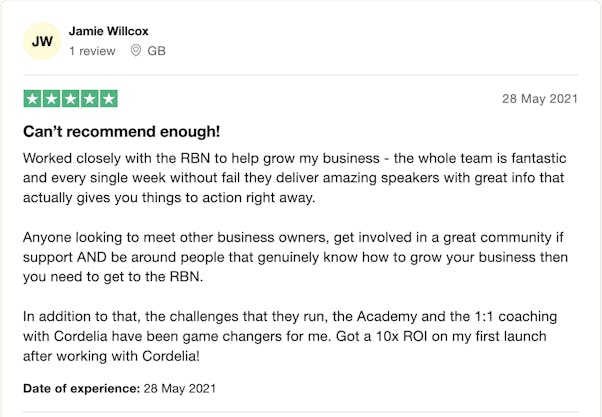Click the JW avatar circle
Viewport: 602px width, 417px height.
(x=42, y=41)
